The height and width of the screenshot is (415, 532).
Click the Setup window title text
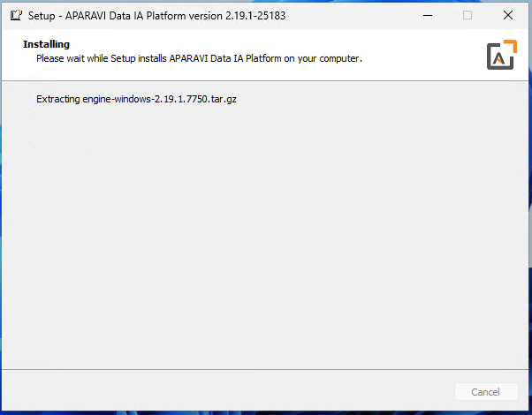[x=156, y=16]
